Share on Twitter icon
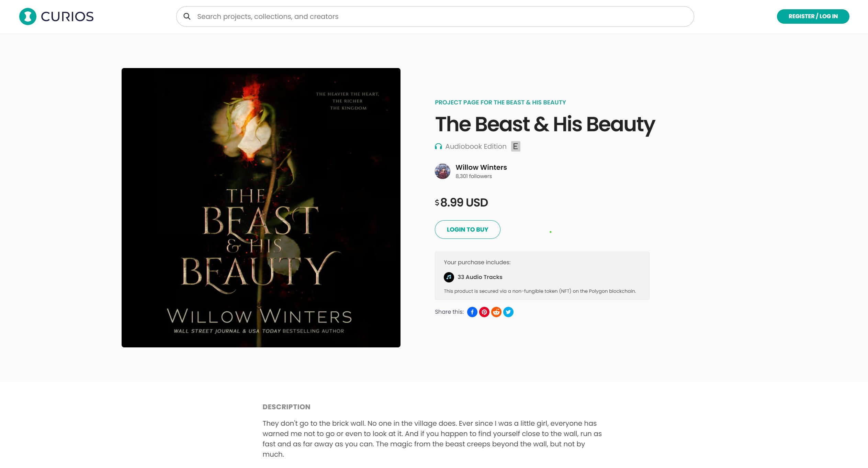The height and width of the screenshot is (468, 868). coord(508,312)
